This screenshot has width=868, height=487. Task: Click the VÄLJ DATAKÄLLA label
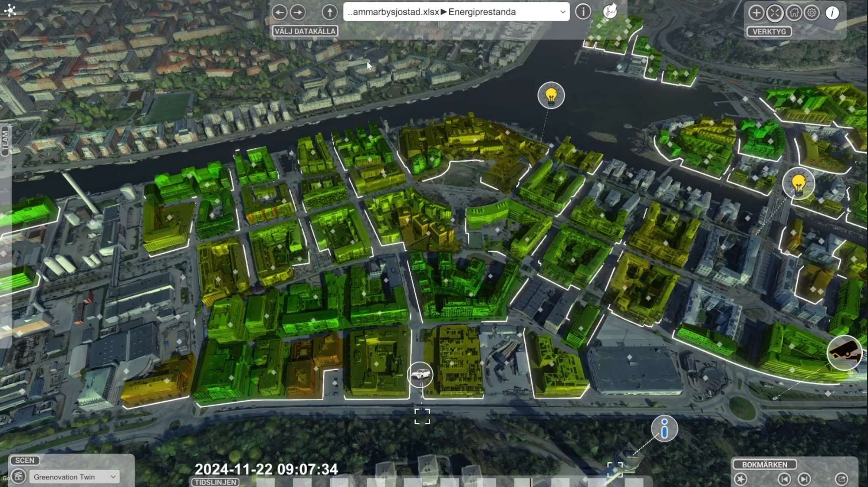[305, 31]
